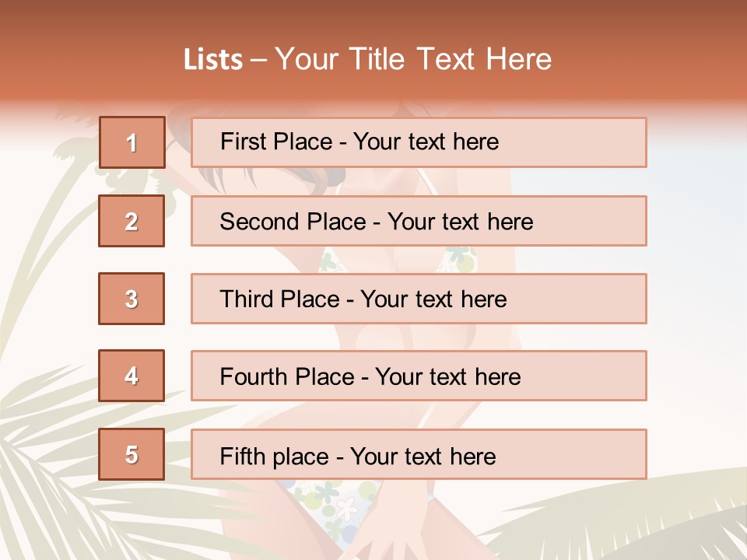The height and width of the screenshot is (560, 747).
Task: Select the number 4 box
Action: [132, 376]
